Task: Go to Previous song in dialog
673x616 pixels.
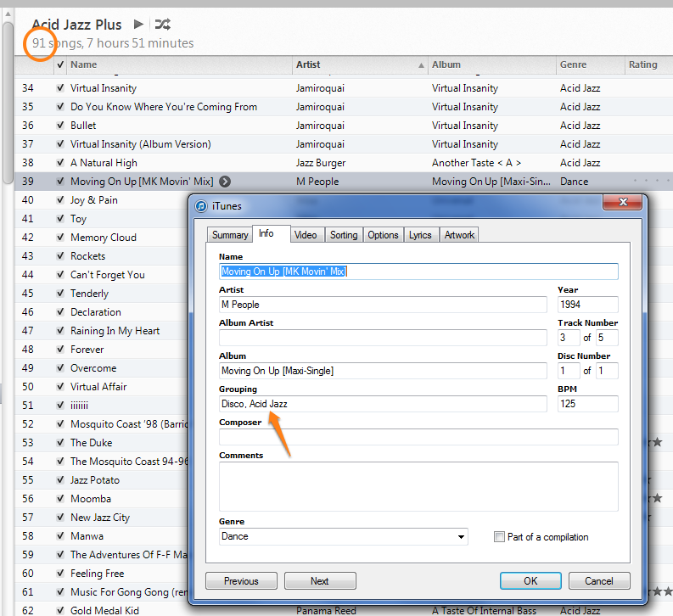Action: 241,581
